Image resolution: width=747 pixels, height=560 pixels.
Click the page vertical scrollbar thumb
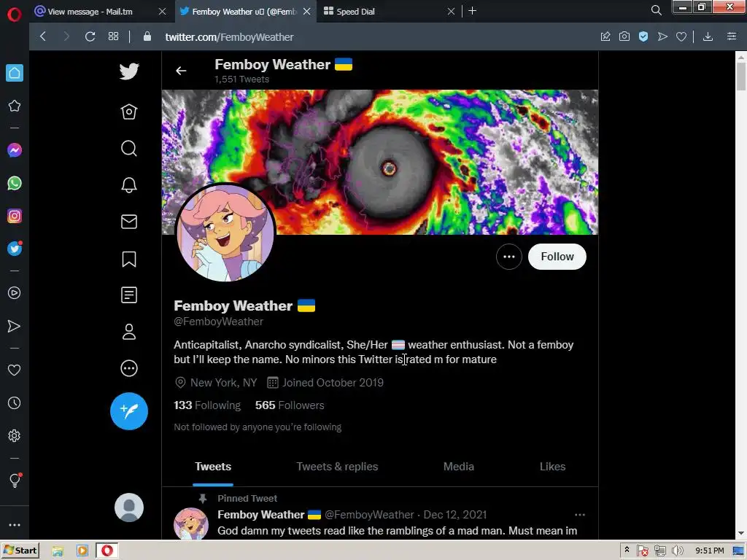[741, 76]
